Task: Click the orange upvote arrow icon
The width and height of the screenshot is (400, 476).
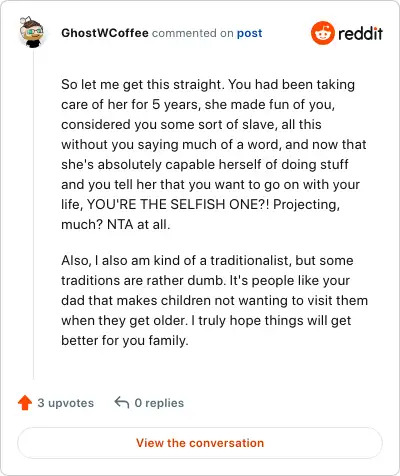Action: [25, 403]
